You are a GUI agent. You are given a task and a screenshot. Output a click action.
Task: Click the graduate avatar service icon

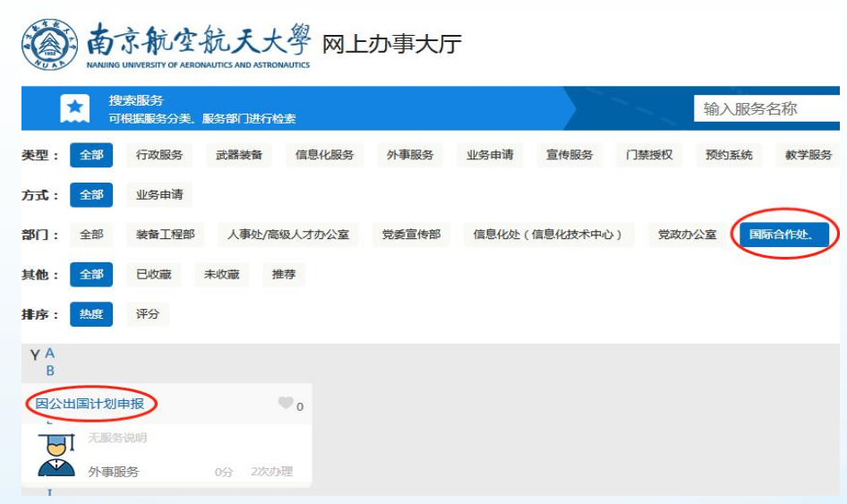pos(56,455)
